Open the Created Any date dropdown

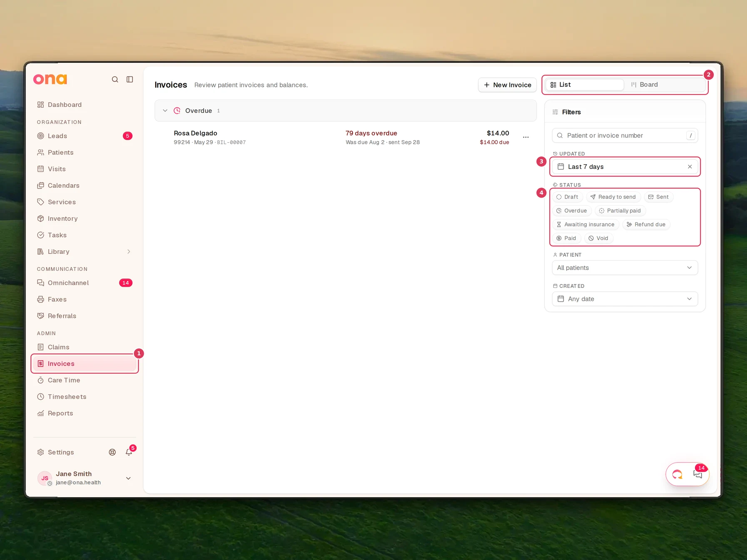point(625,299)
